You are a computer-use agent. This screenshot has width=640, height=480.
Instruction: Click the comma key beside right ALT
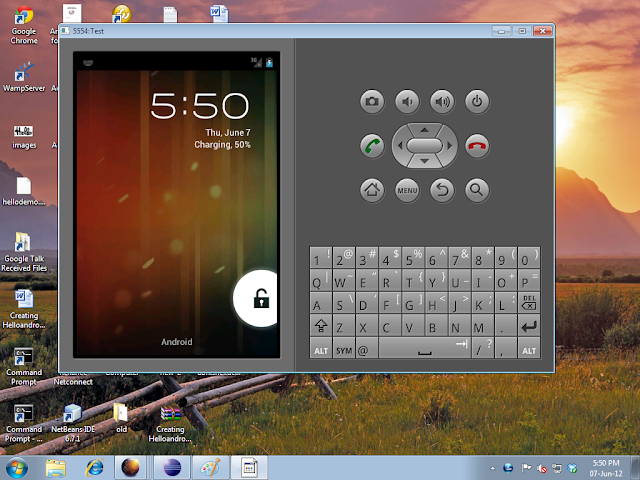coord(506,349)
